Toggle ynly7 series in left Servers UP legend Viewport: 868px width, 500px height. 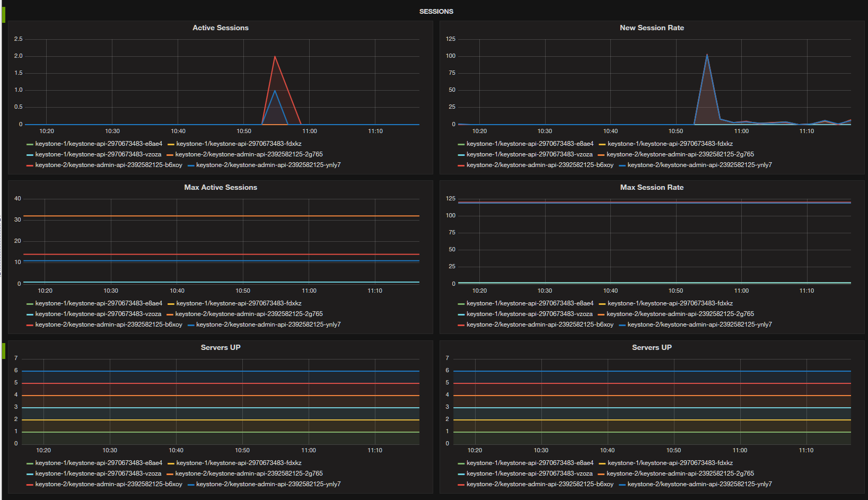pyautogui.click(x=268, y=484)
